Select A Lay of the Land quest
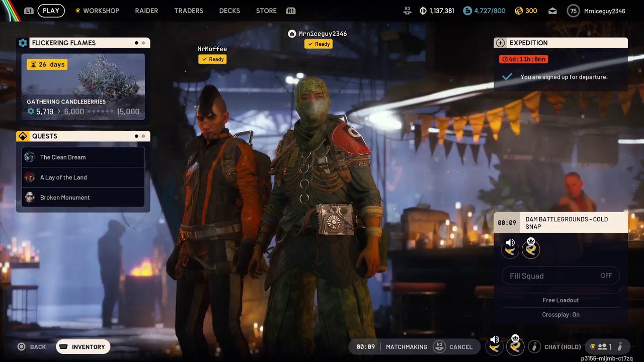The height and width of the screenshot is (362, 644). click(83, 177)
